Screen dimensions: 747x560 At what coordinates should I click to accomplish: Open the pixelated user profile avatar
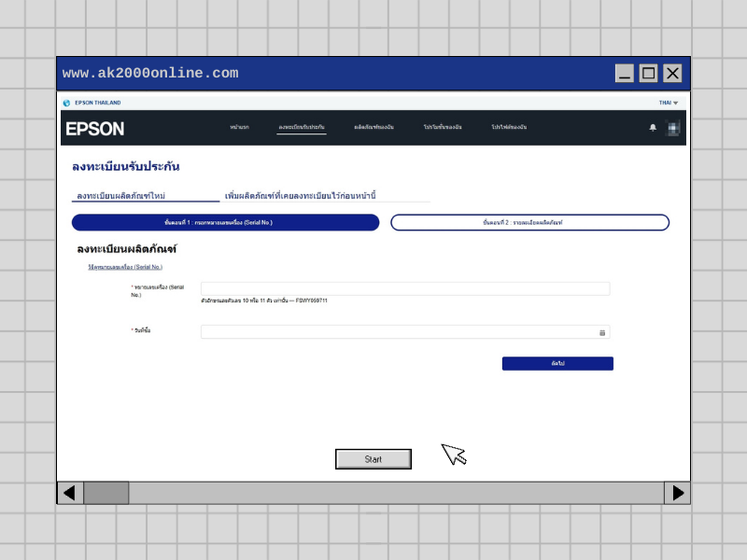pos(672,128)
